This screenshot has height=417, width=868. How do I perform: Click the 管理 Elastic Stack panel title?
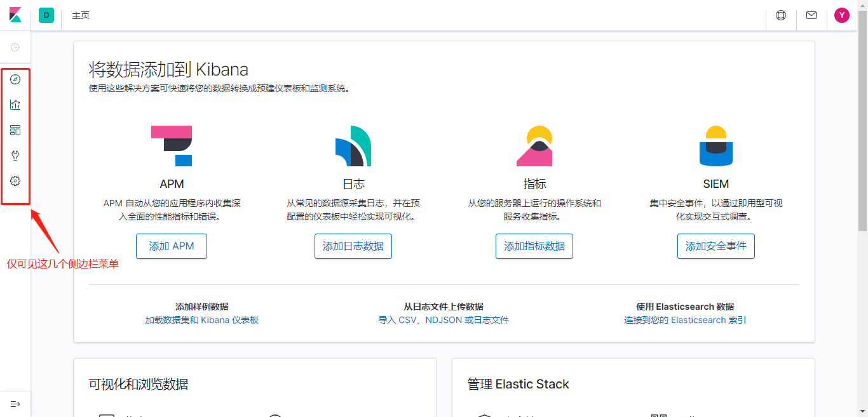(518, 384)
